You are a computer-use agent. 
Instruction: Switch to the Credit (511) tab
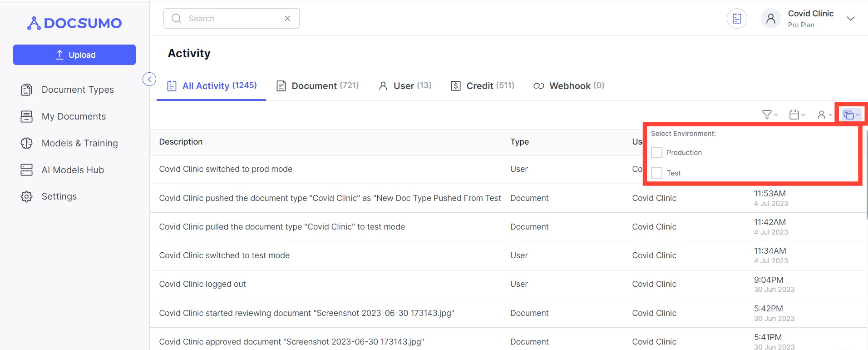click(x=482, y=85)
